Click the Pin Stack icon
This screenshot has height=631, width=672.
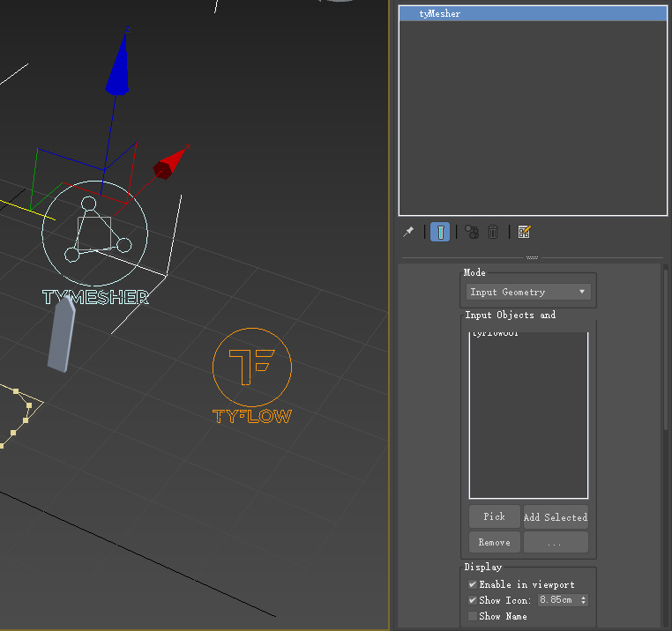pos(408,232)
